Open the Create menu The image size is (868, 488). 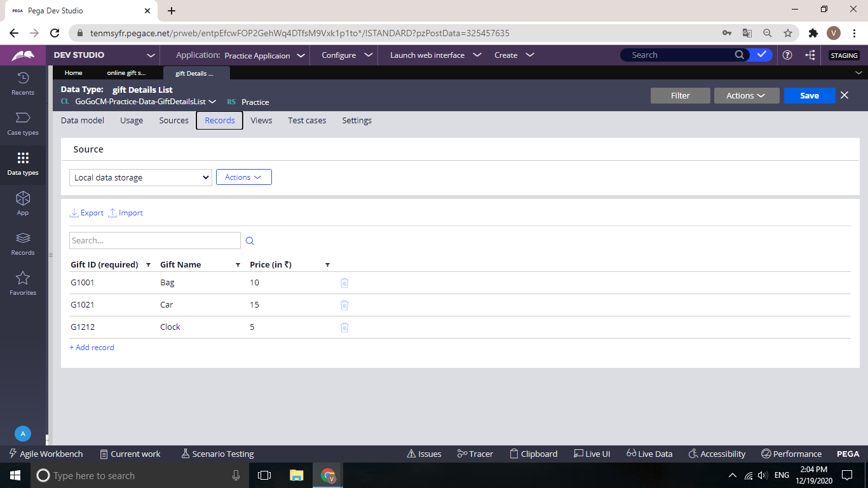tap(514, 55)
